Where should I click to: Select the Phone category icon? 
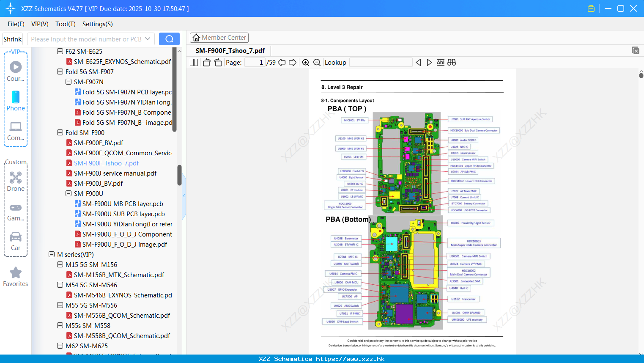click(x=16, y=101)
